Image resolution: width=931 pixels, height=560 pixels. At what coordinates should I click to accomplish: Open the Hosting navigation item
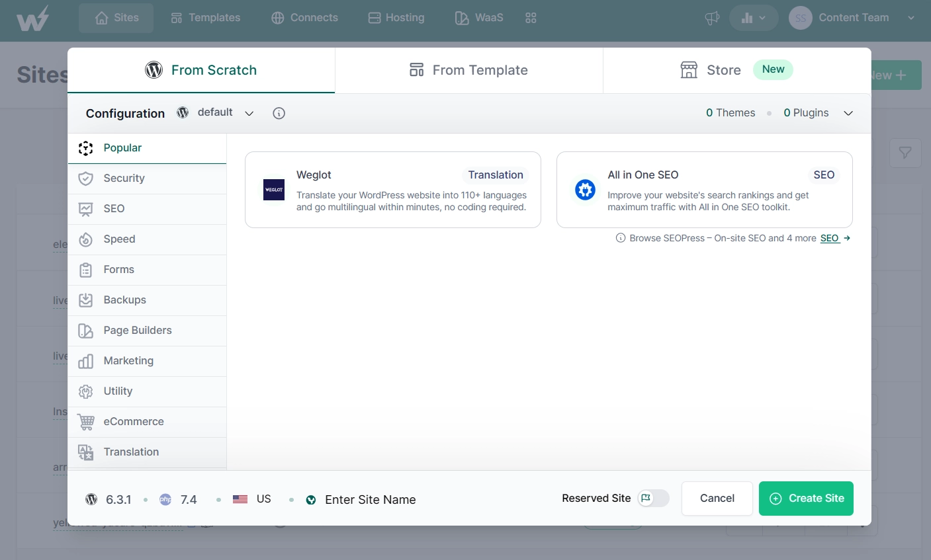pos(396,18)
